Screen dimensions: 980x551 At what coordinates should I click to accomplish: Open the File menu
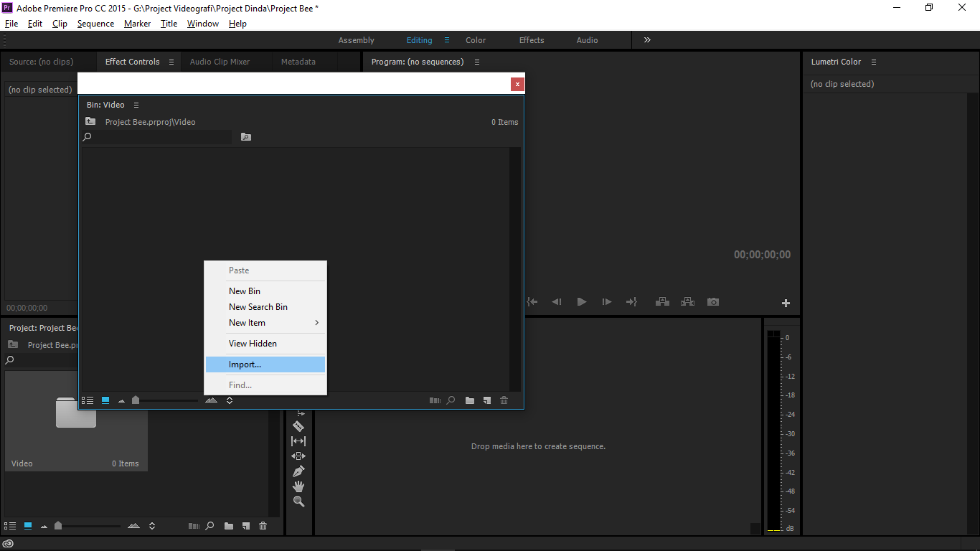[x=11, y=24]
